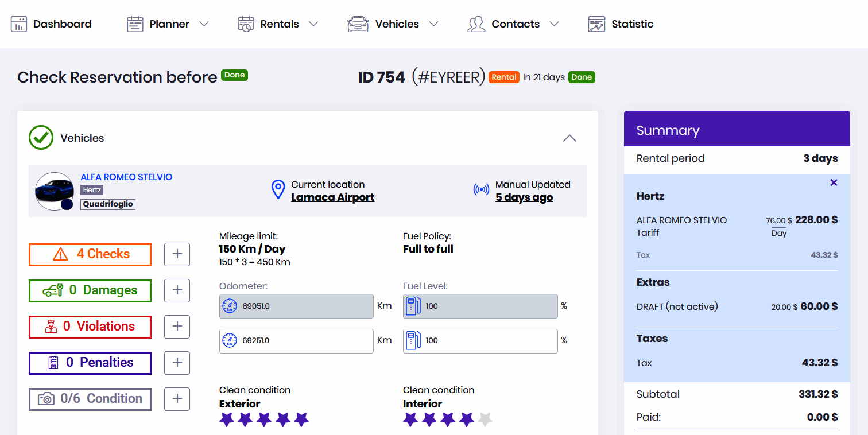This screenshot has width=868, height=435.
Task: Click the plus next to Condition photos
Action: point(177,399)
